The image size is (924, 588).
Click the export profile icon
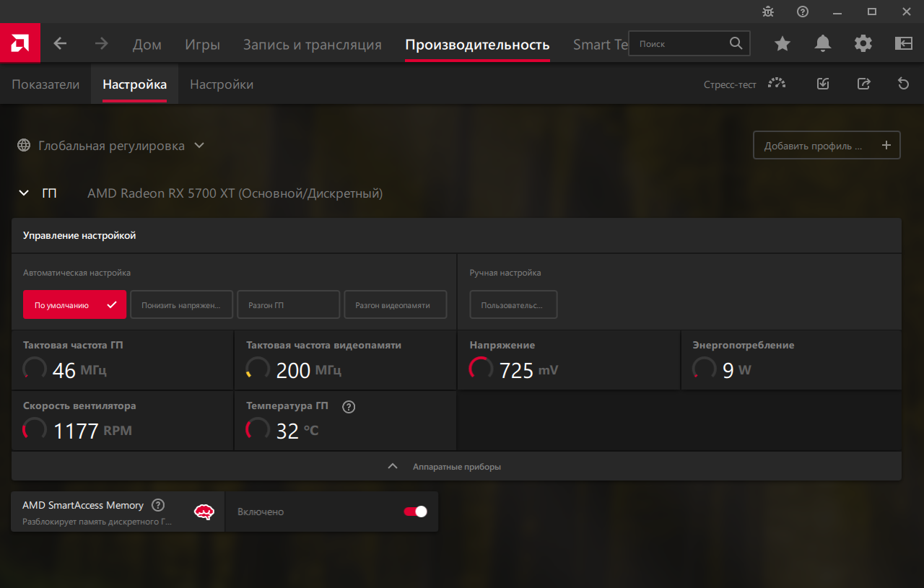pos(863,84)
